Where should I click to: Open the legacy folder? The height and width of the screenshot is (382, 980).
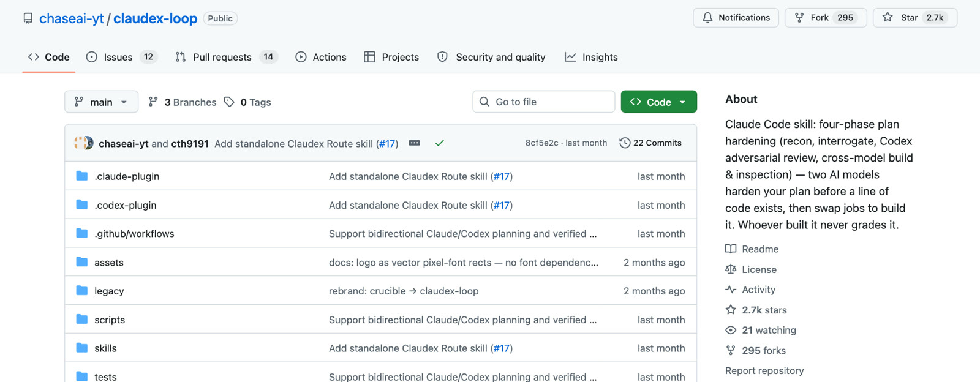tap(109, 291)
